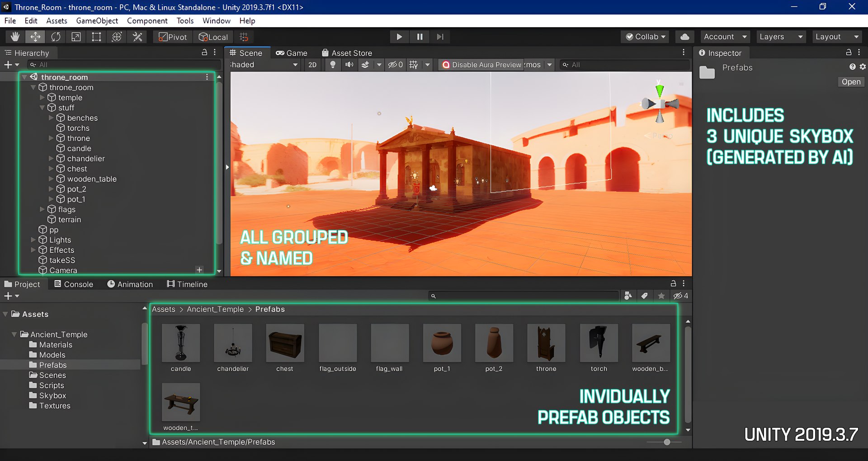Switch to the Asset Store tab
The image size is (868, 461).
pos(347,53)
